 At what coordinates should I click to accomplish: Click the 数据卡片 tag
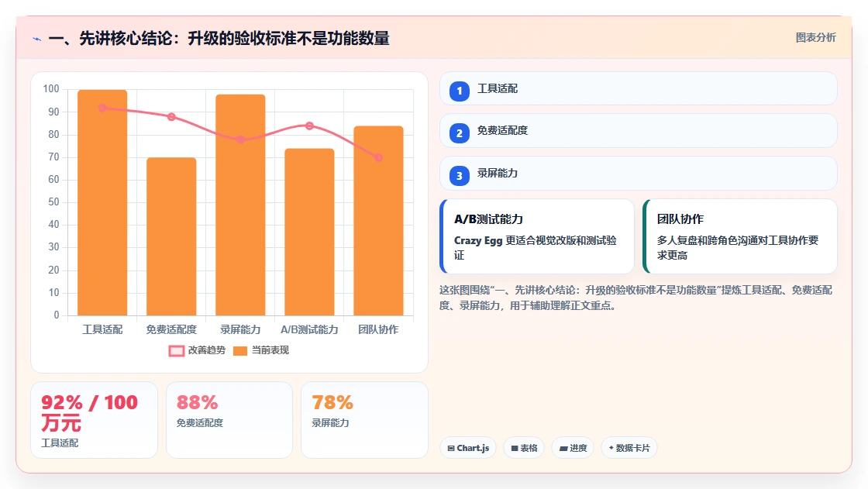coord(629,448)
